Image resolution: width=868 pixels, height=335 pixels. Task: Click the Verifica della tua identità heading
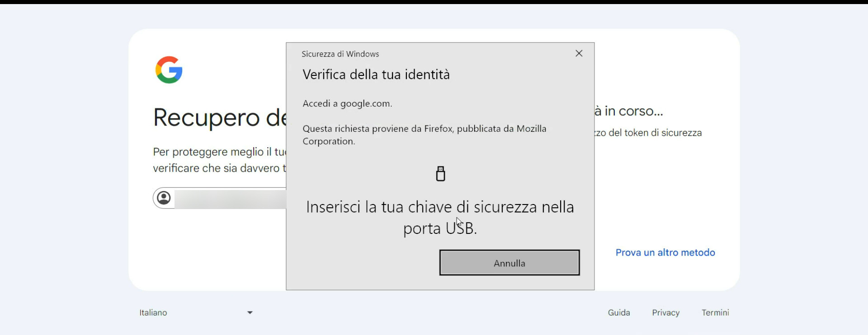[376, 74]
